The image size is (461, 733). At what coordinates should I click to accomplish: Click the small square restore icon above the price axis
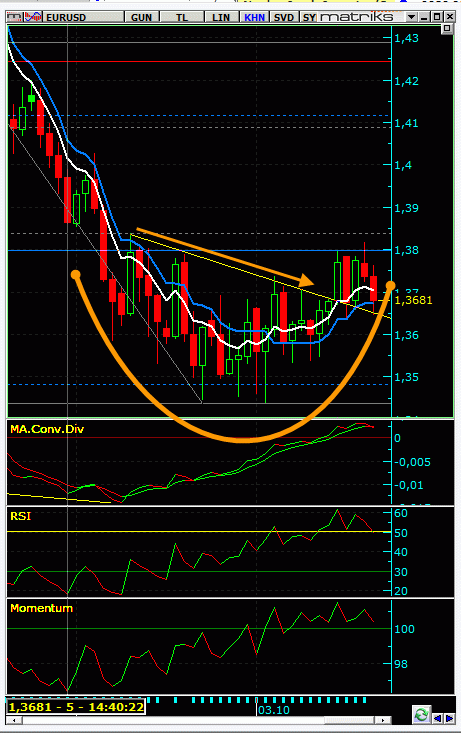[x=447, y=29]
